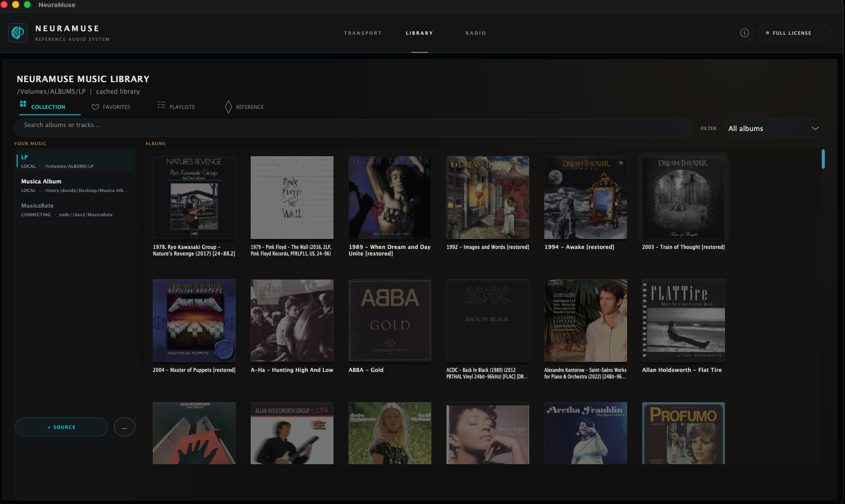Open A-Ha Hunting High And Low cover
The height and width of the screenshot is (504, 845).
point(292,321)
